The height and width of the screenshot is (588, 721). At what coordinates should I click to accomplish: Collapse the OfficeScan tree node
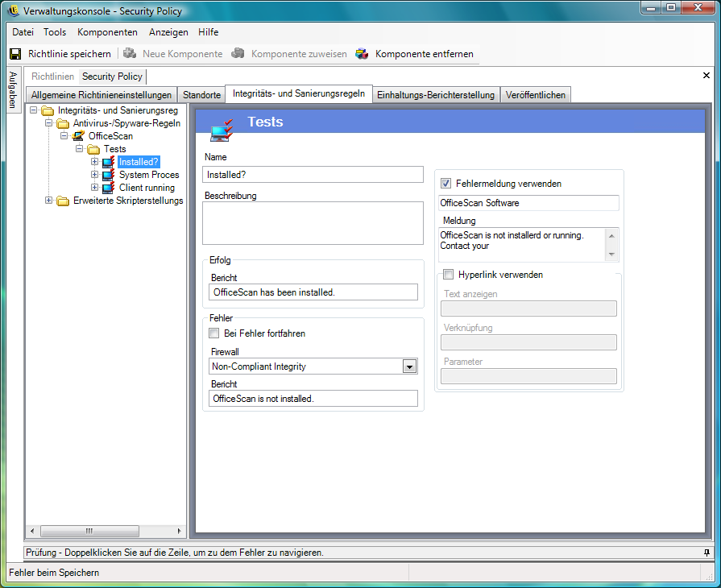pyautogui.click(x=64, y=136)
